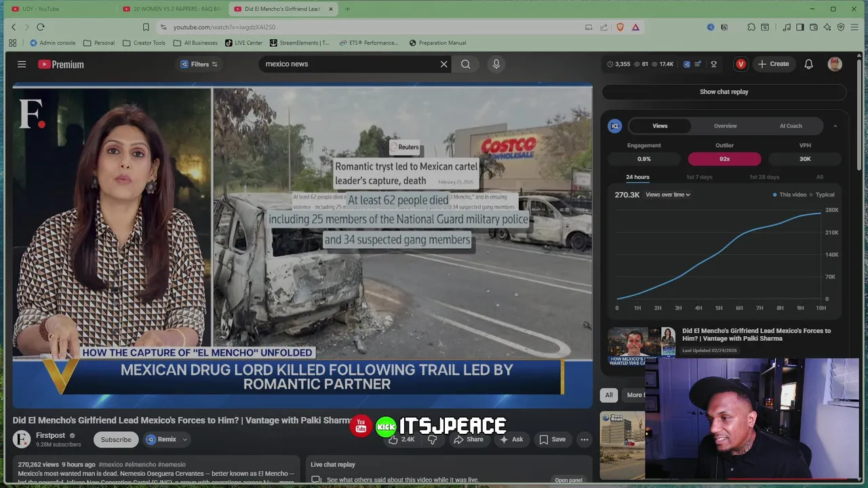
Task: Click Show chat replay button
Action: pyautogui.click(x=724, y=92)
